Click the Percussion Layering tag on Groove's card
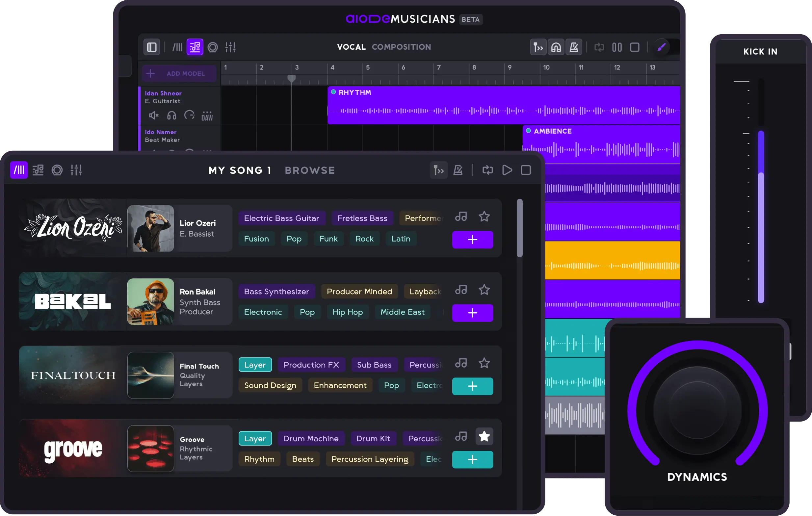812x516 pixels. tap(370, 459)
